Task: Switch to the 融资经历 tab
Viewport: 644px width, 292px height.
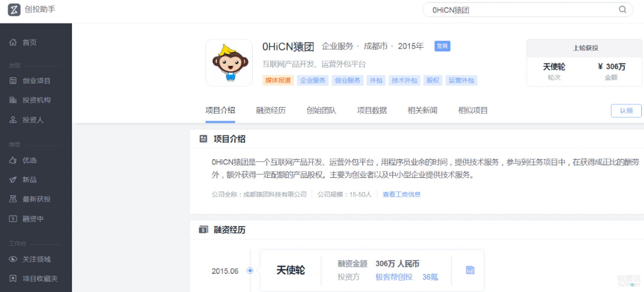Action: tap(271, 111)
